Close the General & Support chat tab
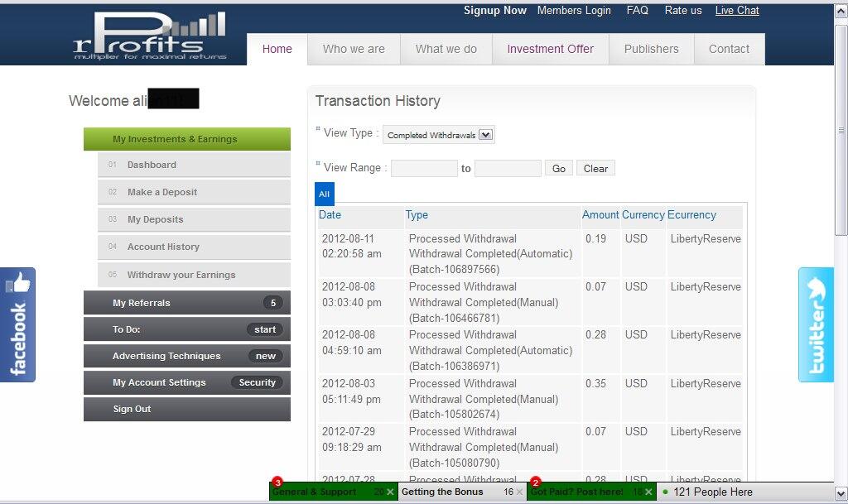Viewport: 848px width, 504px height. click(x=391, y=492)
